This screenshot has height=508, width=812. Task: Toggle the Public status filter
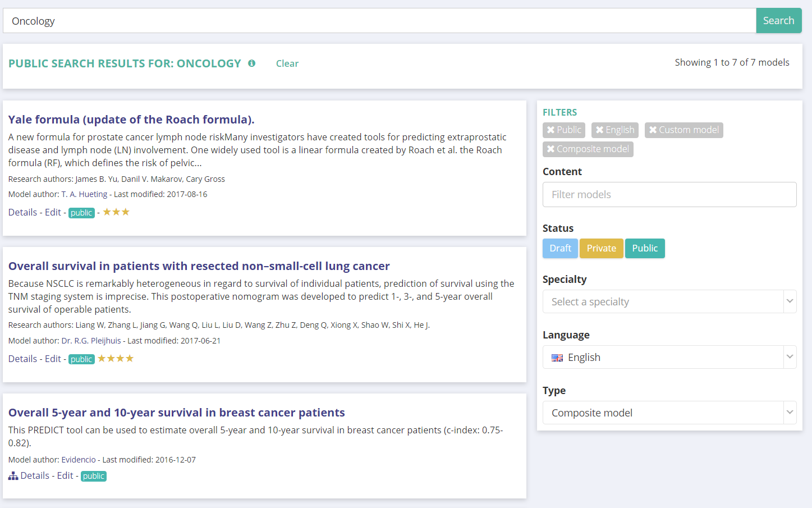(x=644, y=248)
